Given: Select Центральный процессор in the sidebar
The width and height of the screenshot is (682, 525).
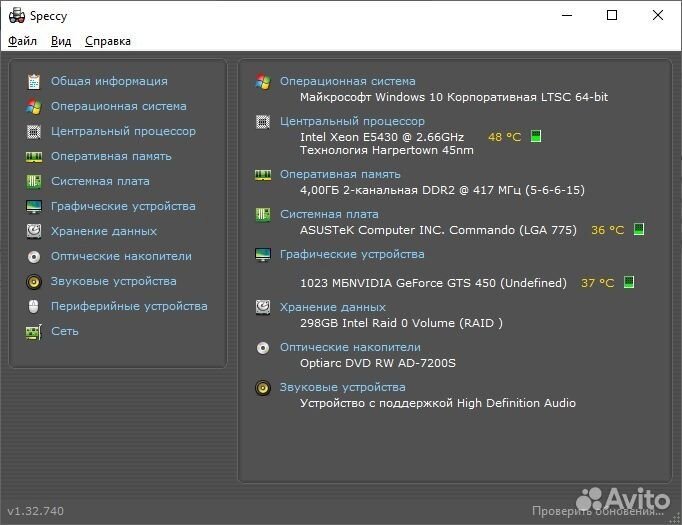Looking at the screenshot, I should tap(124, 131).
